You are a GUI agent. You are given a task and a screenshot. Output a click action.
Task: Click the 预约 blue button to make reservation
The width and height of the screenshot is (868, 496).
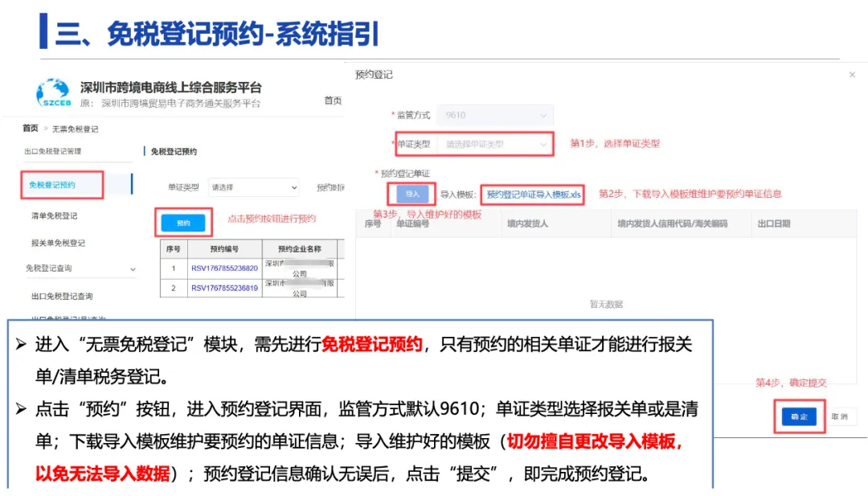183,223
